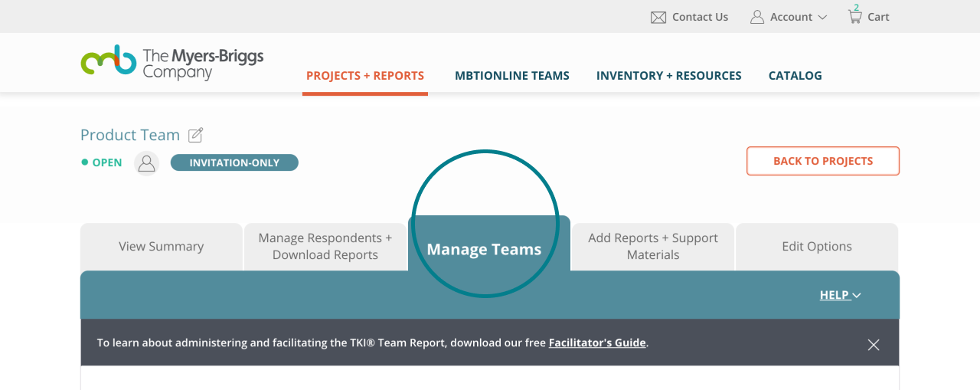Open Inventory + Resources menu
This screenshot has width=980, height=390.
pos(669,76)
